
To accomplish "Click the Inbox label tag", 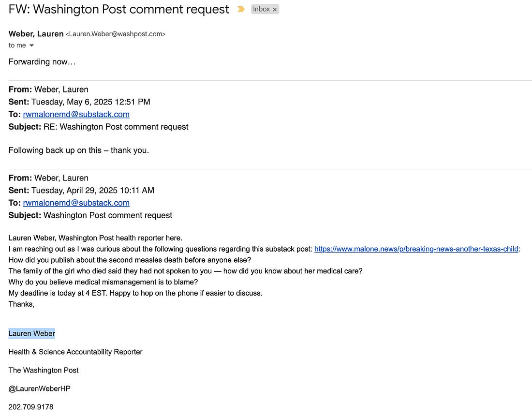I will [262, 9].
